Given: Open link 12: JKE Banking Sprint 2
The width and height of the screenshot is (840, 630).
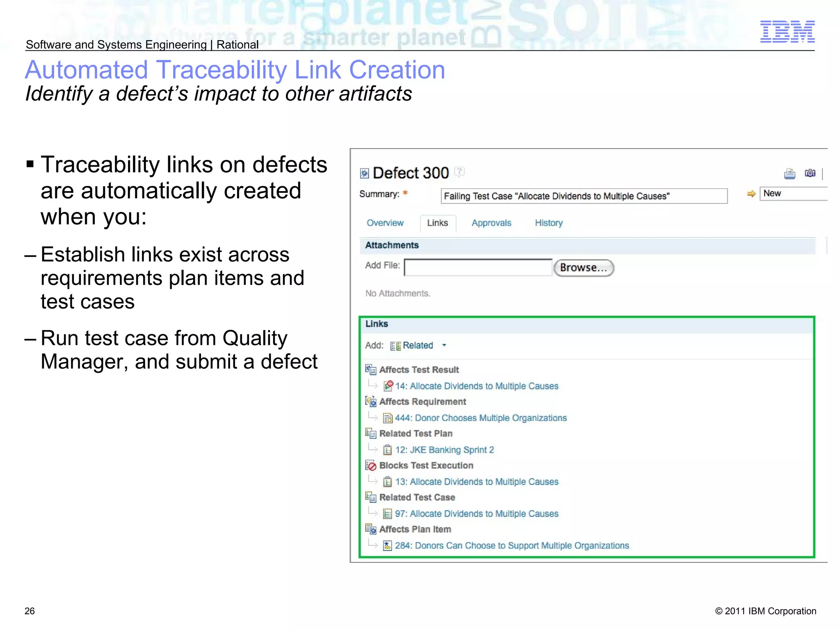Looking at the screenshot, I should pyautogui.click(x=445, y=450).
